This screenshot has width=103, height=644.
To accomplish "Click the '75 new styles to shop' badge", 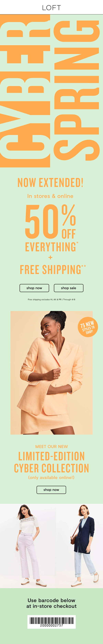I will (x=88, y=327).
